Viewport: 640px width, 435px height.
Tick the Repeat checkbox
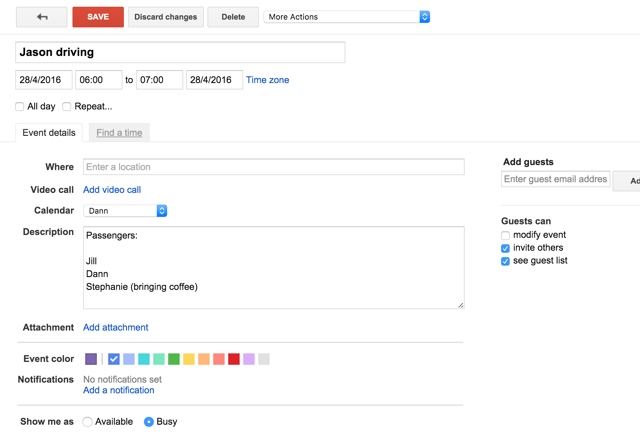pos(67,106)
